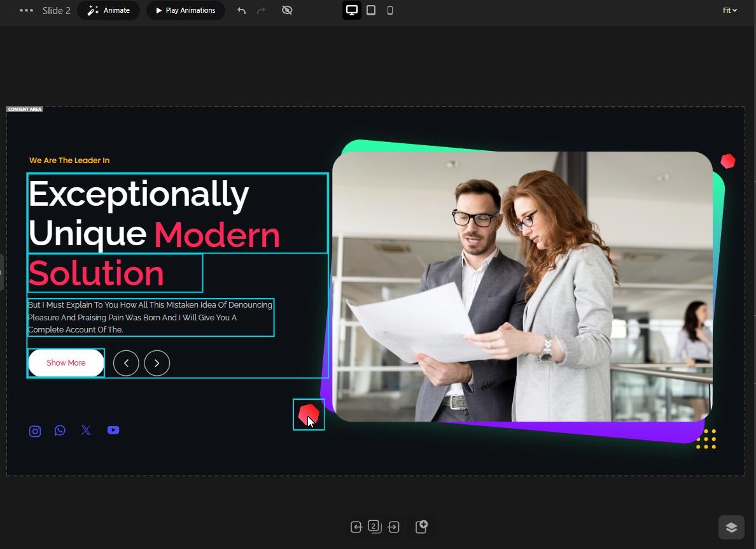Image resolution: width=756 pixels, height=549 pixels.
Task: Open the Fit zoom dropdown
Action: (729, 10)
